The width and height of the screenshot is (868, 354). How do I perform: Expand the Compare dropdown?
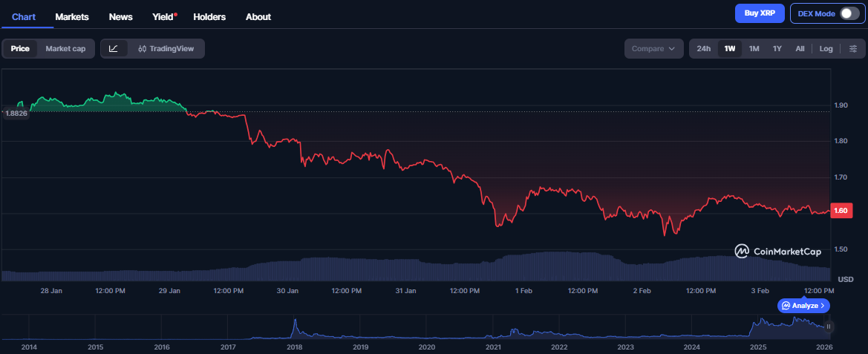pos(653,49)
